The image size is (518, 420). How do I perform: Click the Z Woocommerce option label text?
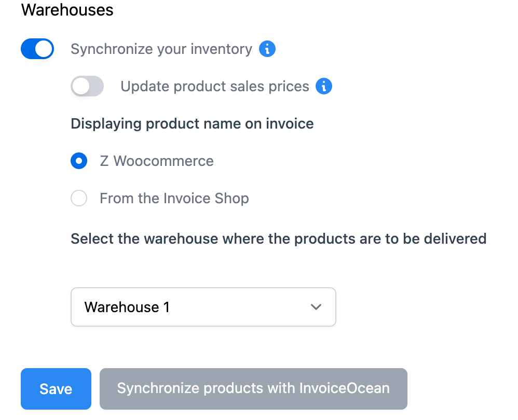tap(157, 161)
